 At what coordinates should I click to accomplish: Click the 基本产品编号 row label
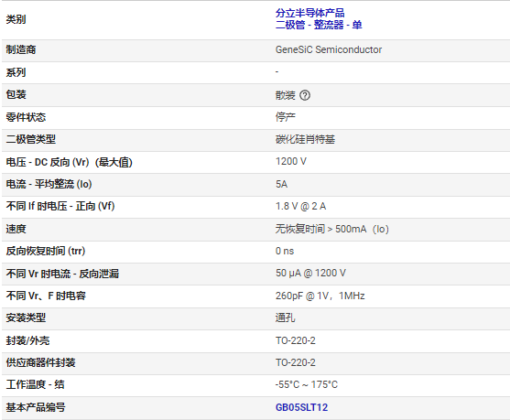click(36, 407)
